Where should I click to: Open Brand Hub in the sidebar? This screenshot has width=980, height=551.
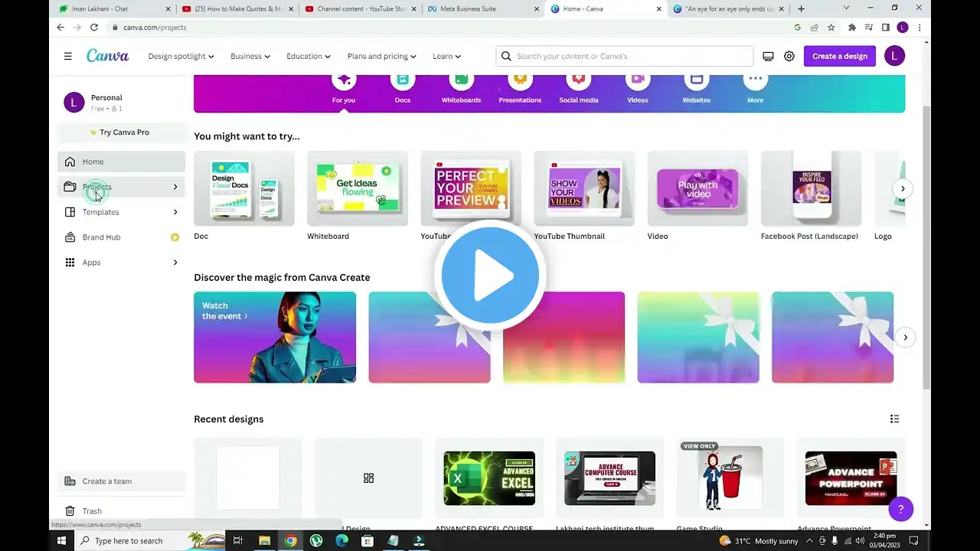click(x=121, y=237)
